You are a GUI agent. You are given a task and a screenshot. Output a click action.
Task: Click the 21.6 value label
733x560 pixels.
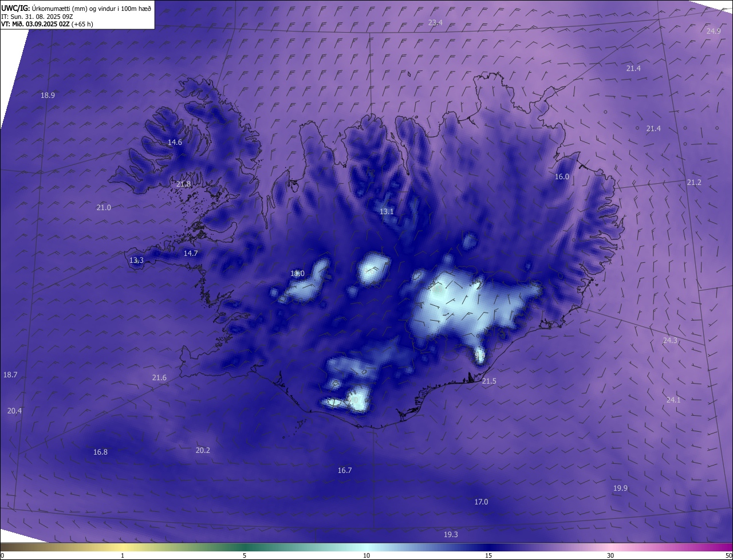coord(159,377)
